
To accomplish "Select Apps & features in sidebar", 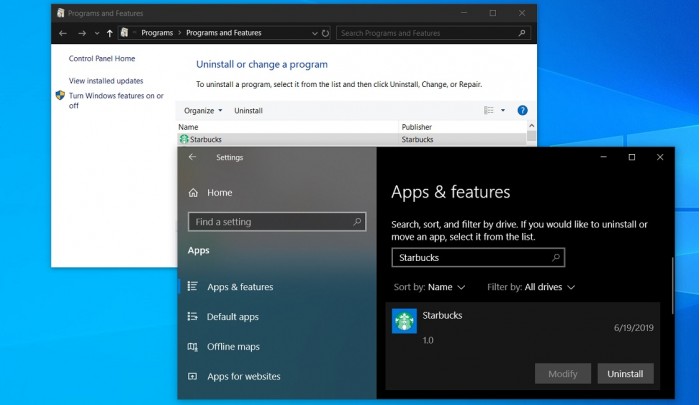I will click(239, 287).
